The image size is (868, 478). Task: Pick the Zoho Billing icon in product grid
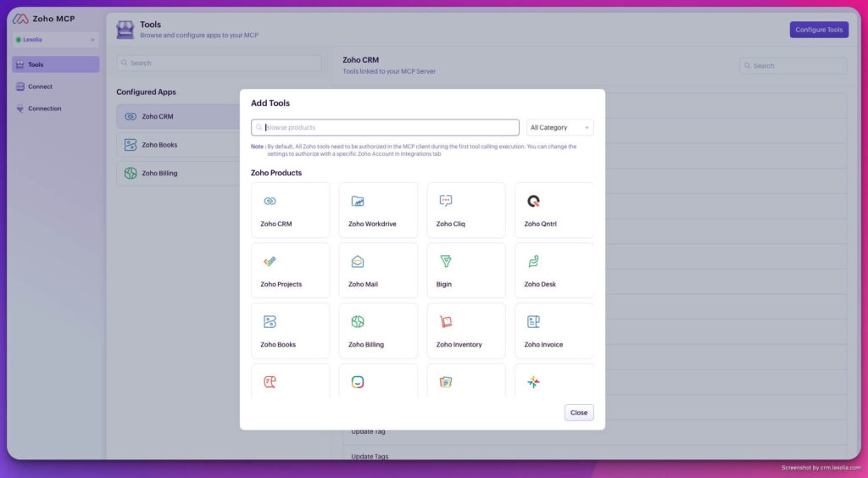point(358,321)
